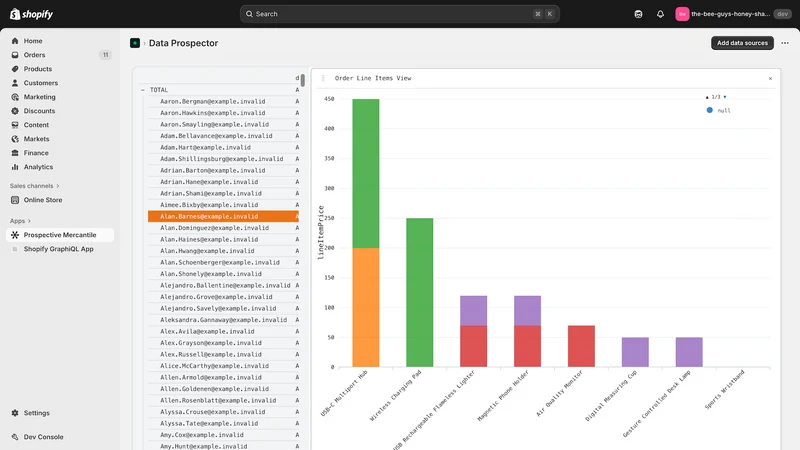Open Analytics in the sidebar
Image resolution: width=800 pixels, height=450 pixels.
60,167
